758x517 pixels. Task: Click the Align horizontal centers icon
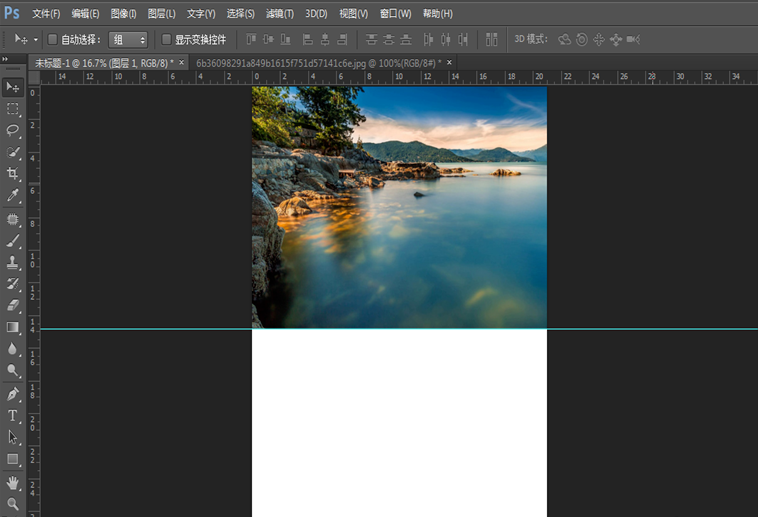coord(325,39)
